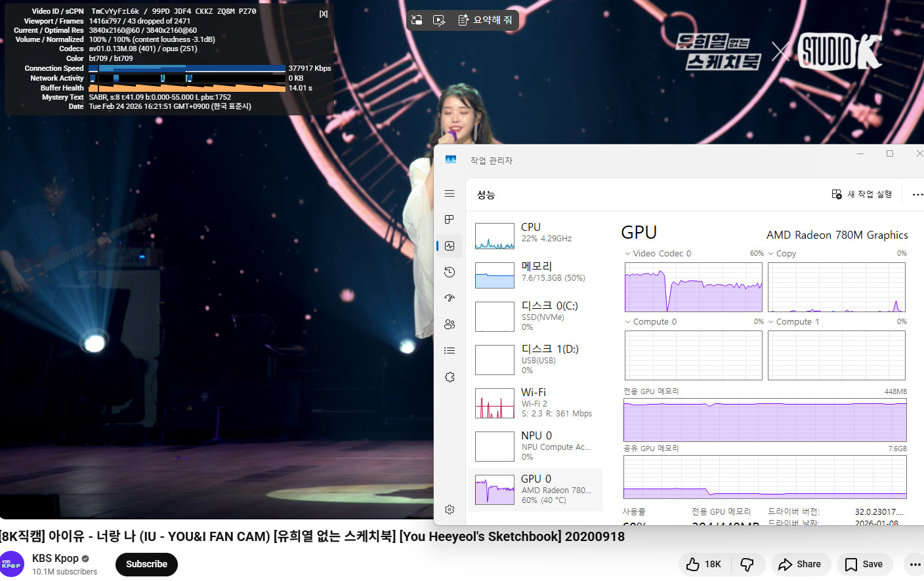The width and height of the screenshot is (924, 581).
Task: Open the Compute 1 engine dropdown
Action: (x=770, y=322)
